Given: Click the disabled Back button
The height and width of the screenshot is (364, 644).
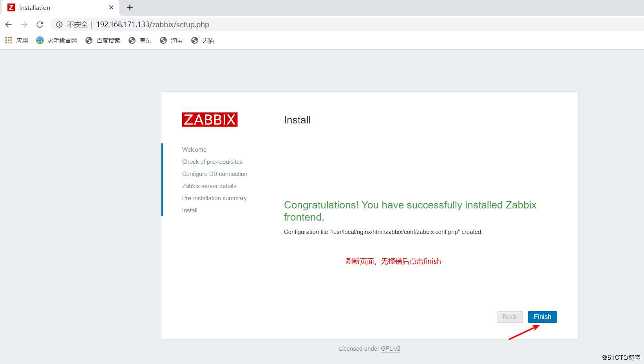Looking at the screenshot, I should (510, 317).
